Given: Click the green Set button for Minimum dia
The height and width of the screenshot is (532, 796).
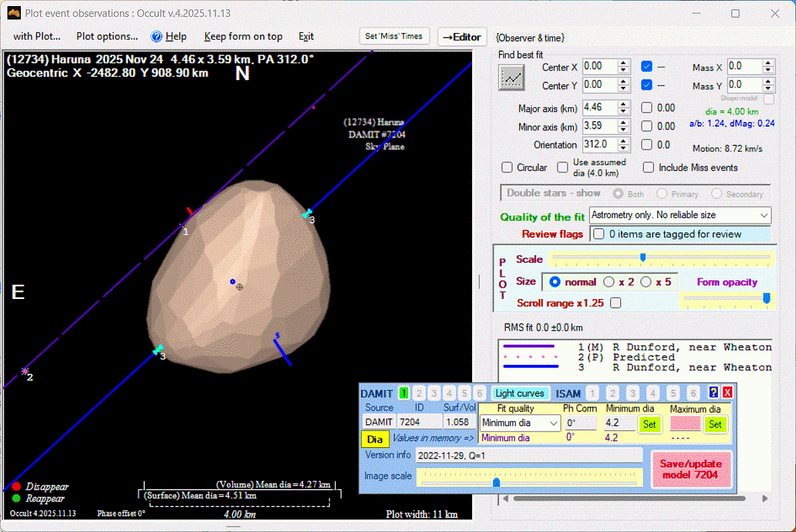Looking at the screenshot, I should tap(649, 424).
